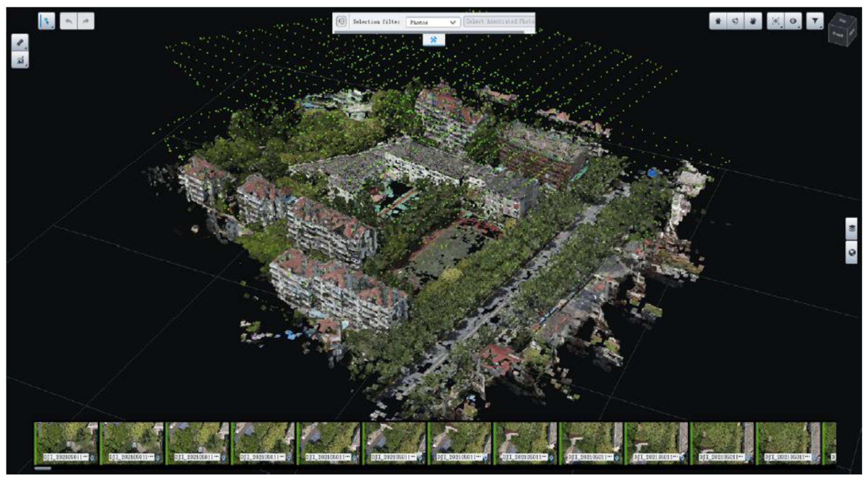Select the measurement ruler tool
The image size is (868, 481).
coord(20,43)
